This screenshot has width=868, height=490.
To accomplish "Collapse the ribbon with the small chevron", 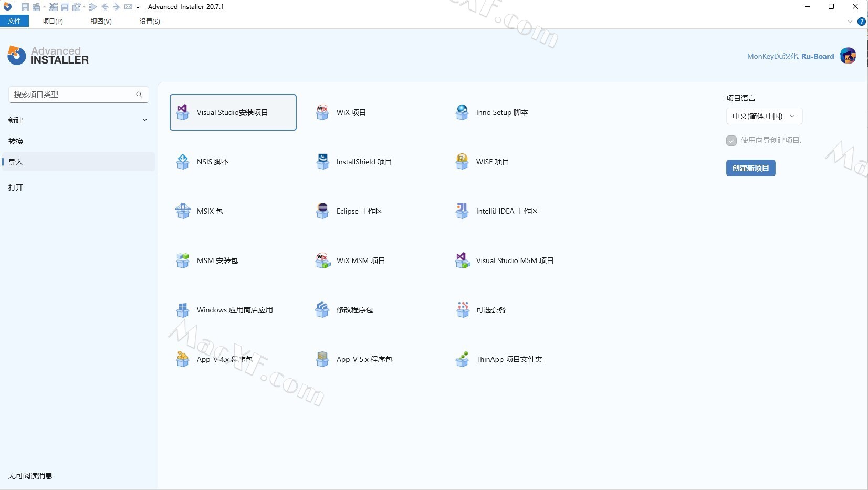I will pyautogui.click(x=850, y=22).
